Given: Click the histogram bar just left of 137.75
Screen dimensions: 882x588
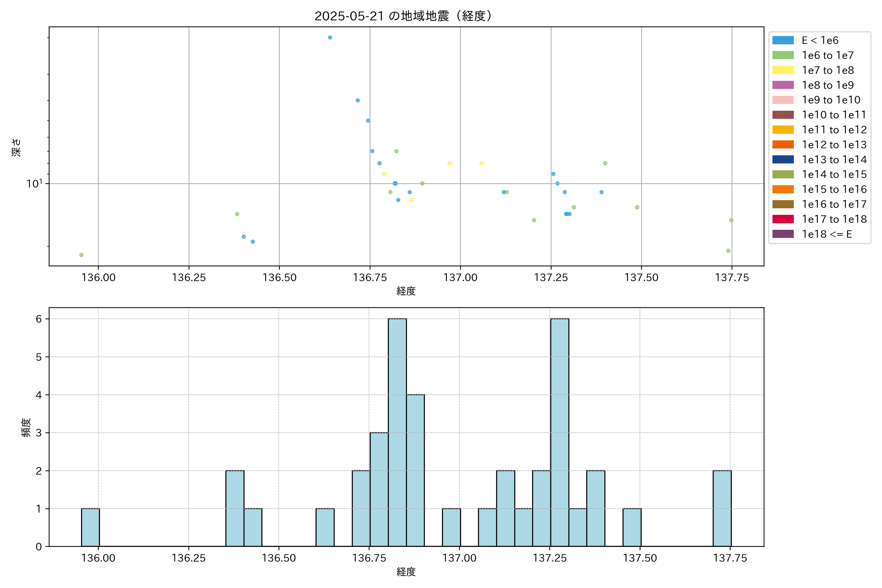Looking at the screenshot, I should point(722,508).
